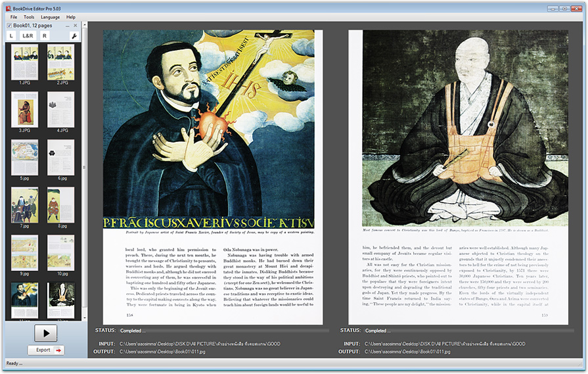
Task: Click the left page status progress bar
Action: 224,331
